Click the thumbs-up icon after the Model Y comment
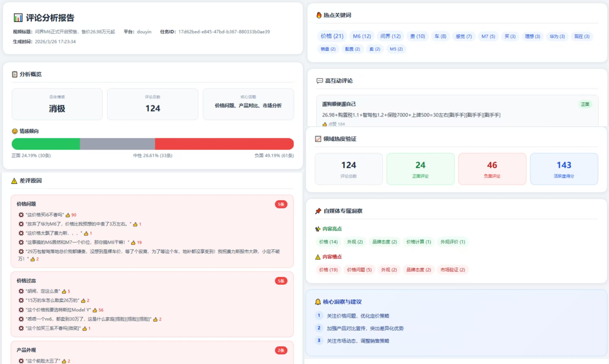Image resolution: width=609 pixels, height=364 pixels. click(x=95, y=310)
